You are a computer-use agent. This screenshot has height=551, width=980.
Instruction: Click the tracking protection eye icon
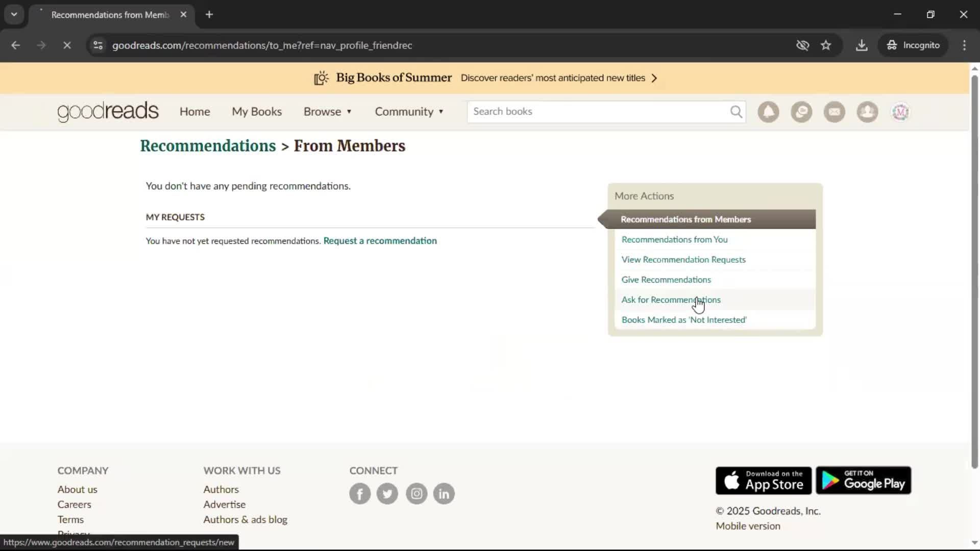click(802, 45)
